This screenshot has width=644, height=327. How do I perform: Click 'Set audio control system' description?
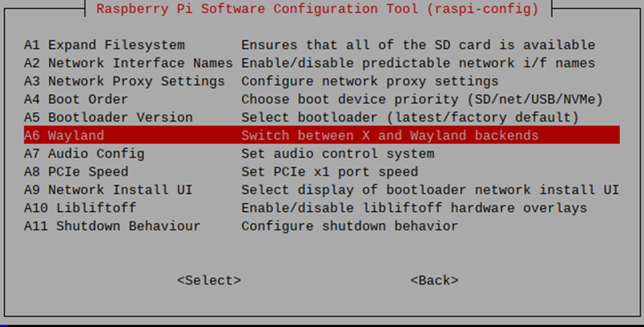(337, 154)
